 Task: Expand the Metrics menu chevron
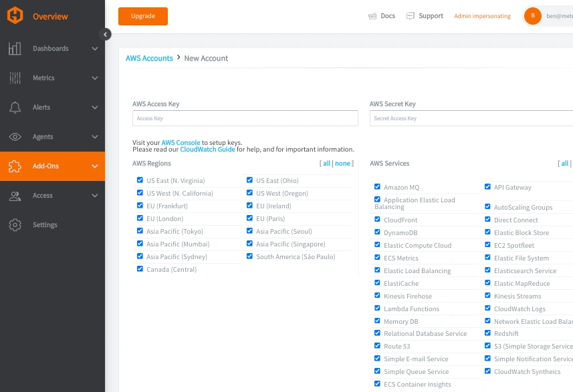click(95, 78)
